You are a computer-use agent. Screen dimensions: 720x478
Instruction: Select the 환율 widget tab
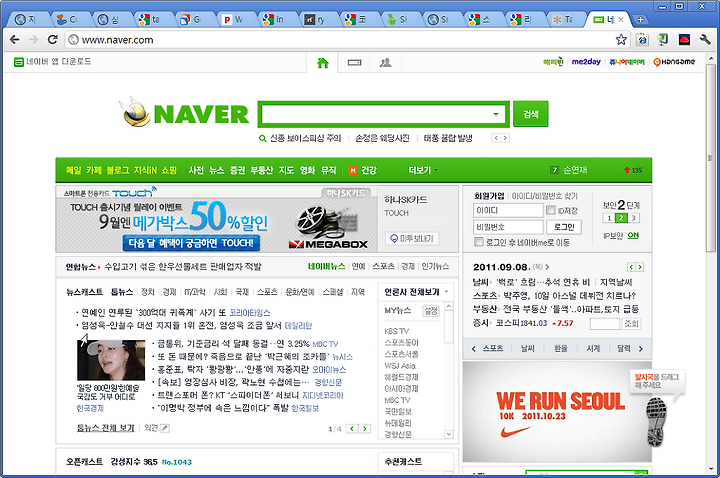click(x=560, y=349)
